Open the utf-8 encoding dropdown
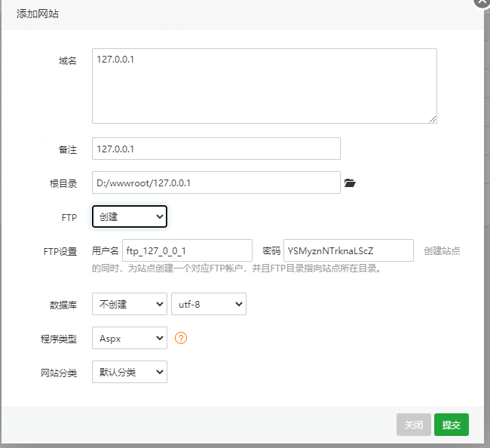 click(209, 304)
